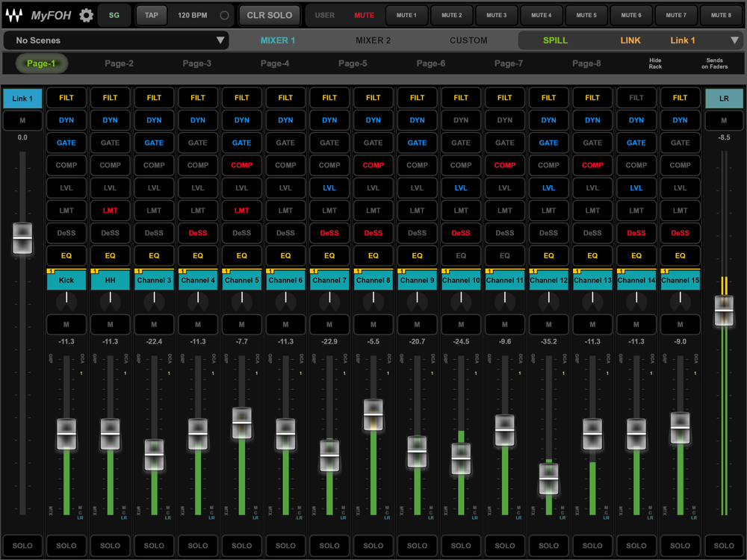
Task: Adjust the Channel 10 pan knob
Action: (x=461, y=300)
